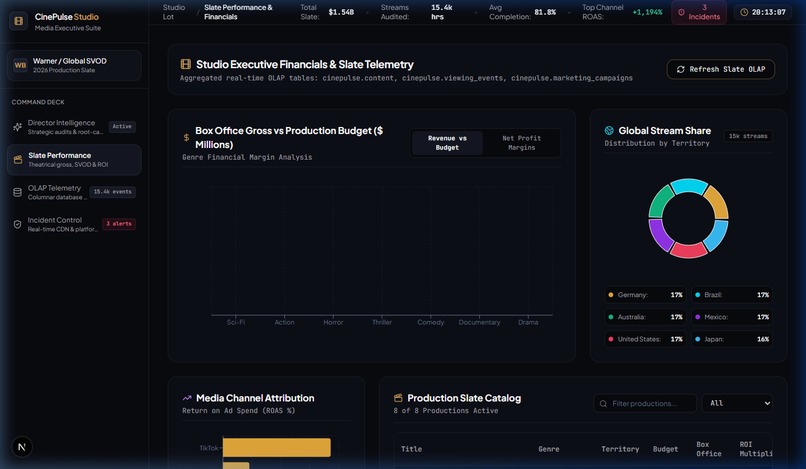
Task: Sort by the Genre column header
Action: click(548, 449)
